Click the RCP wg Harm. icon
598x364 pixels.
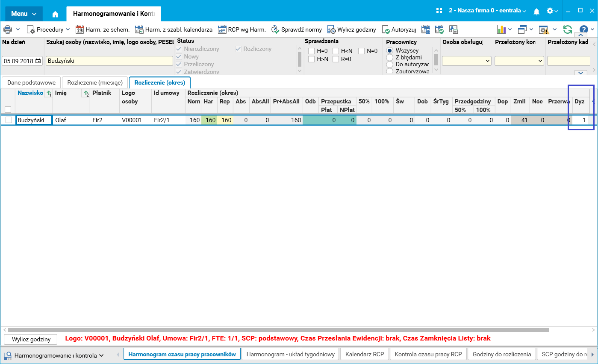pos(222,29)
